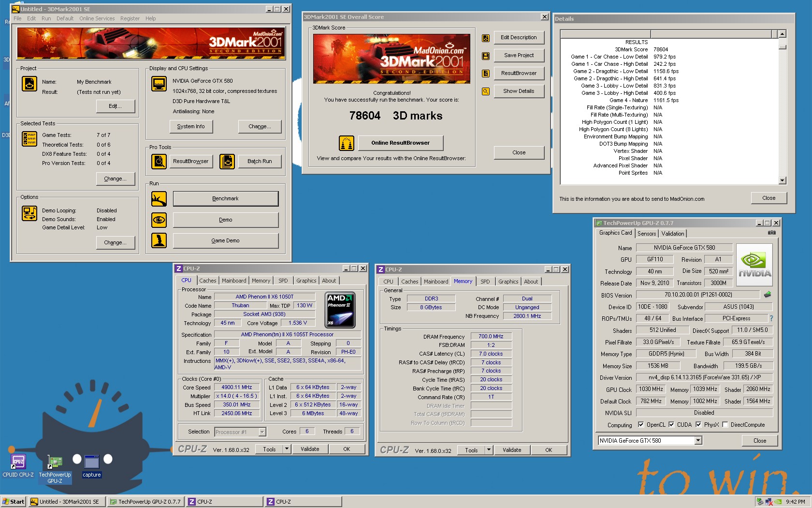Toggle the PhysX checkbox in GPU-Z
Viewport: 812px width, 508px height.
pyautogui.click(x=698, y=425)
